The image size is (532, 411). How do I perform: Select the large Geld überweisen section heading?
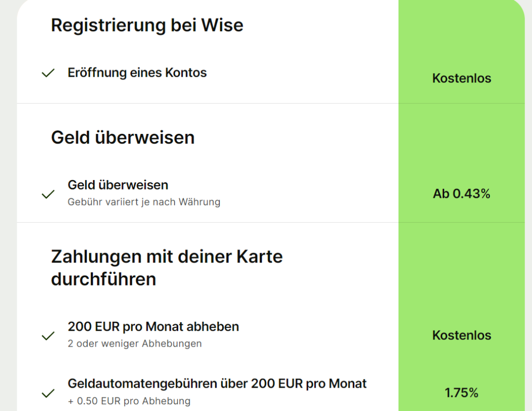tap(123, 138)
